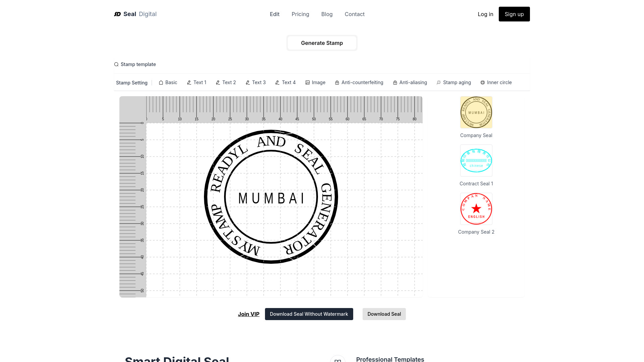This screenshot has width=644, height=362.
Task: Expand the Text 4 tab options
Action: [x=285, y=82]
